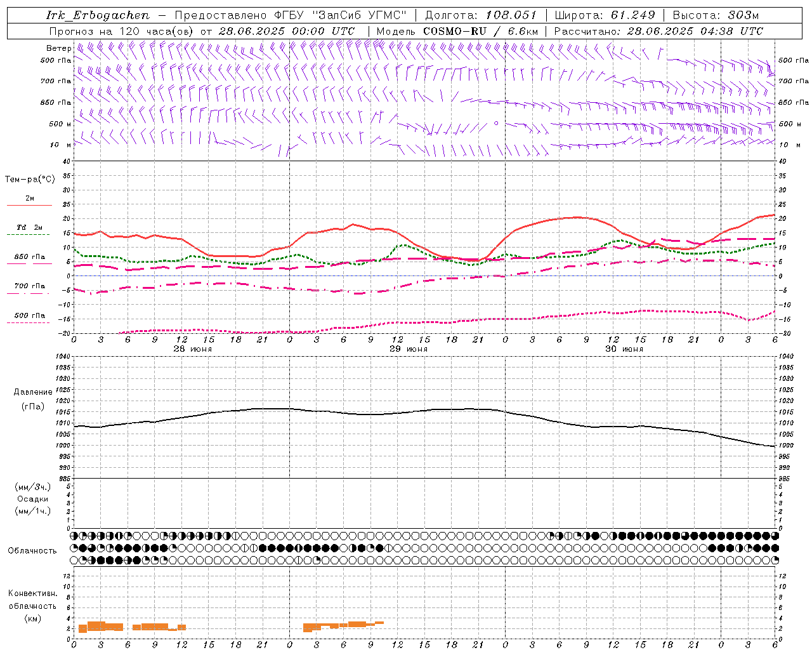Click the 'Высота: 303м' value
This screenshot has height=650, width=812.
716,15
